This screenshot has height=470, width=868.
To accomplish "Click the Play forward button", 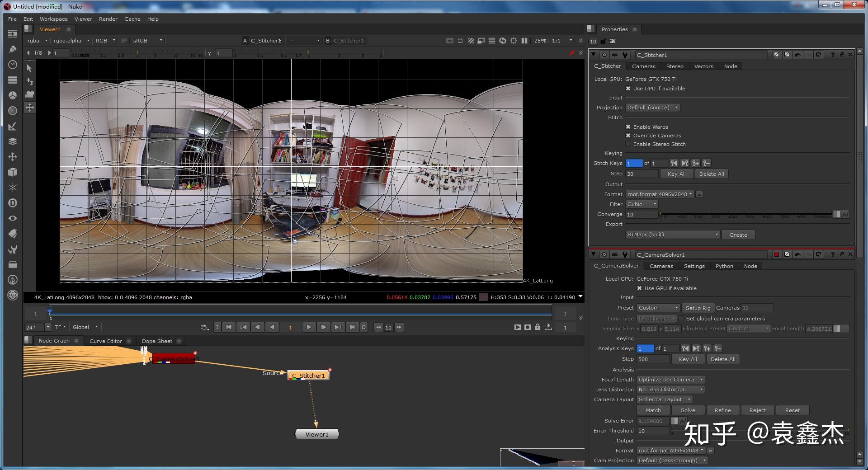I will (309, 327).
